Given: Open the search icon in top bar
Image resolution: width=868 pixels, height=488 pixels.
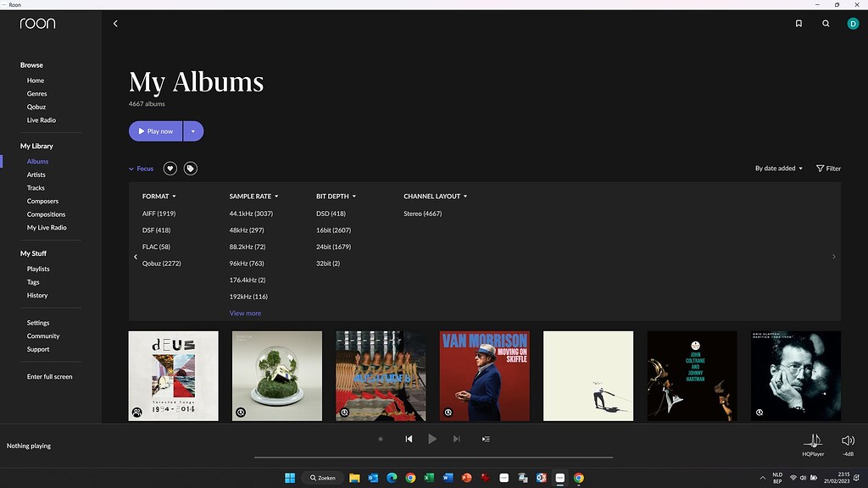Looking at the screenshot, I should pos(826,23).
